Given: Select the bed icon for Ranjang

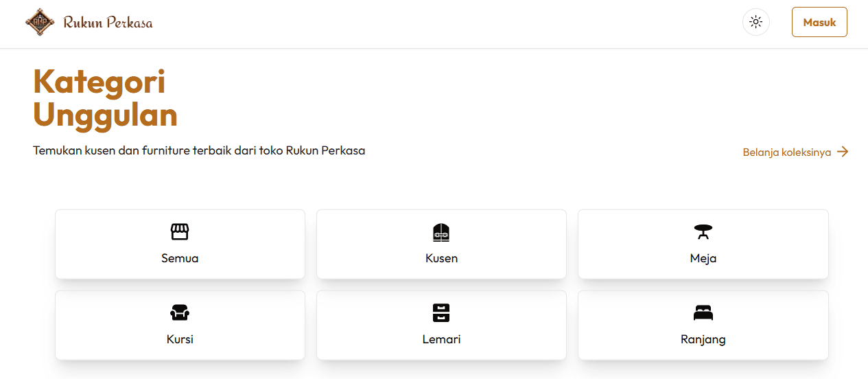Looking at the screenshot, I should (x=703, y=313).
